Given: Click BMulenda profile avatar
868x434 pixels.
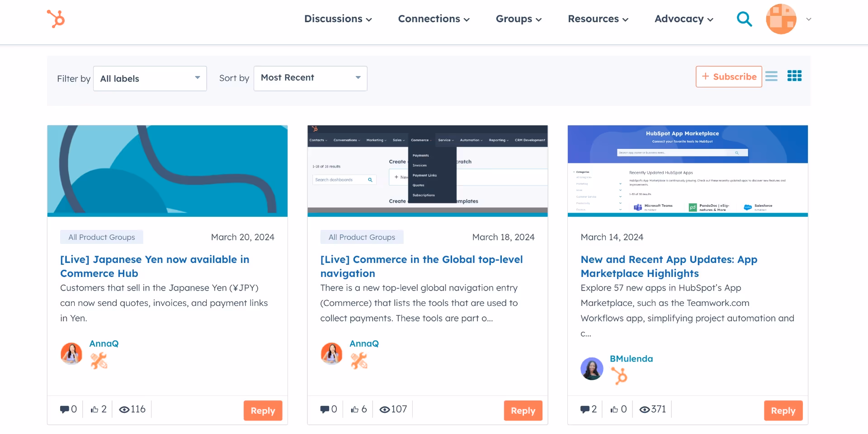Looking at the screenshot, I should point(592,368).
